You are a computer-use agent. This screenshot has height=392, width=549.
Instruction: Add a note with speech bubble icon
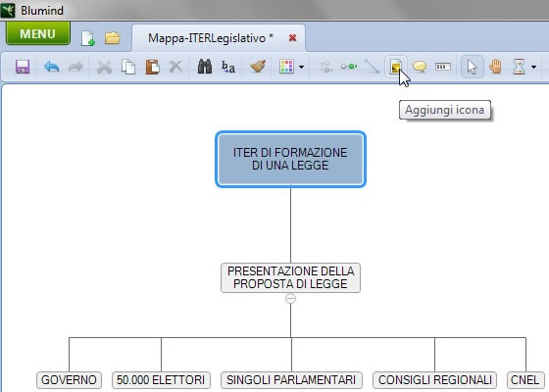pos(420,67)
